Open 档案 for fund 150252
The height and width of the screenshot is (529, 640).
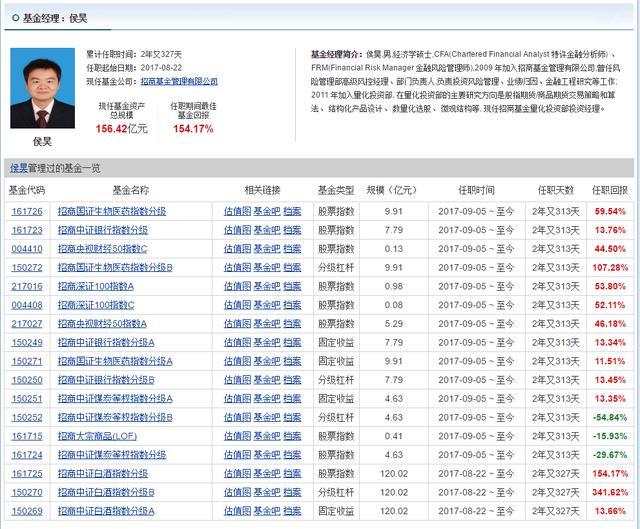coord(292,418)
